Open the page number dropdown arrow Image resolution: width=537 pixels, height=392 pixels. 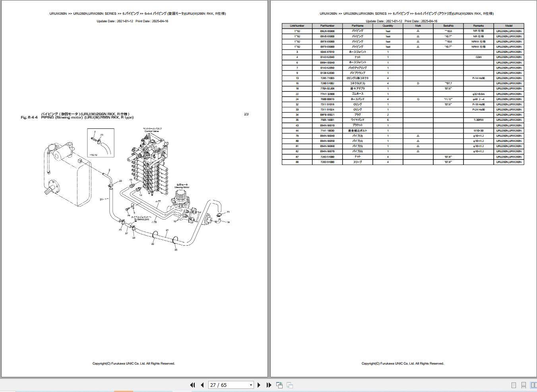251,385
